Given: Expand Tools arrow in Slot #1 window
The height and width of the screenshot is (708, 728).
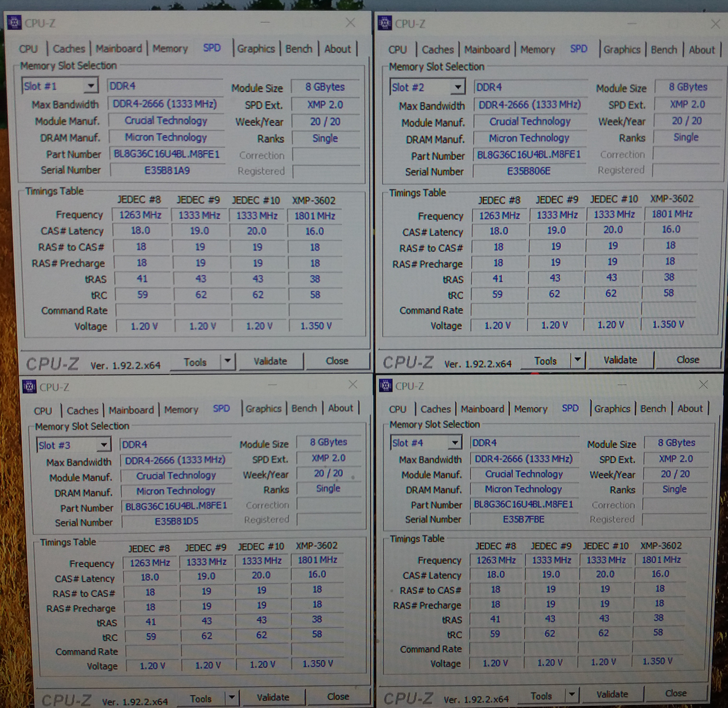Looking at the screenshot, I should point(228,361).
